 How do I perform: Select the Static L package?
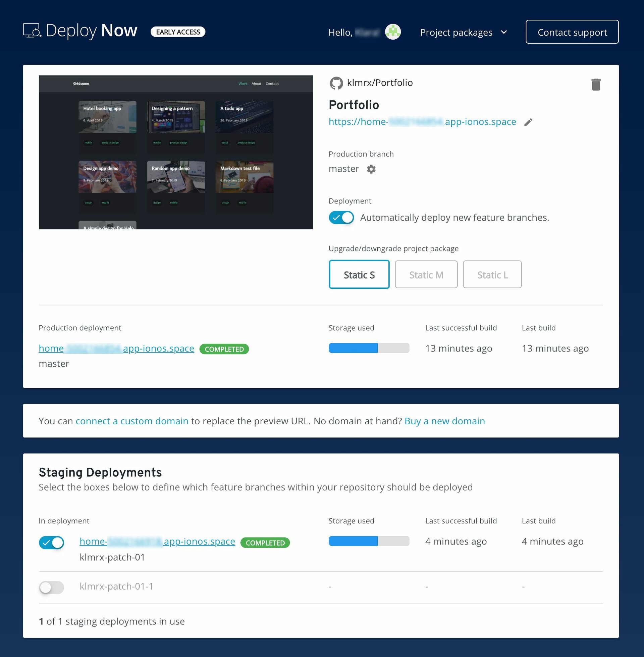[x=492, y=275]
